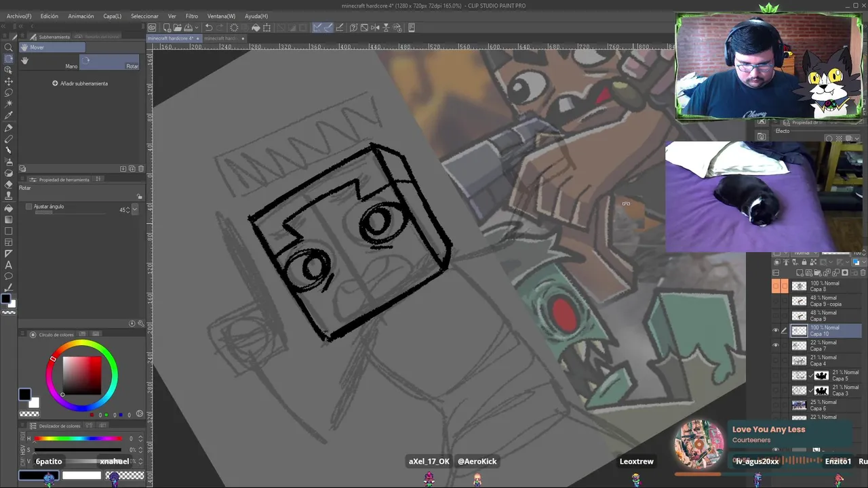
Task: Select the Operation object tool
Action: pyautogui.click(x=9, y=70)
